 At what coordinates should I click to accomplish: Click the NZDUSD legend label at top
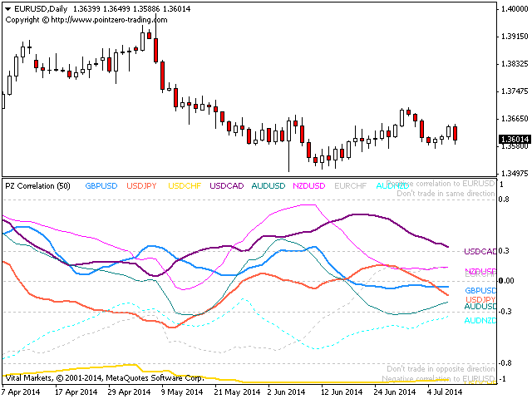309,186
